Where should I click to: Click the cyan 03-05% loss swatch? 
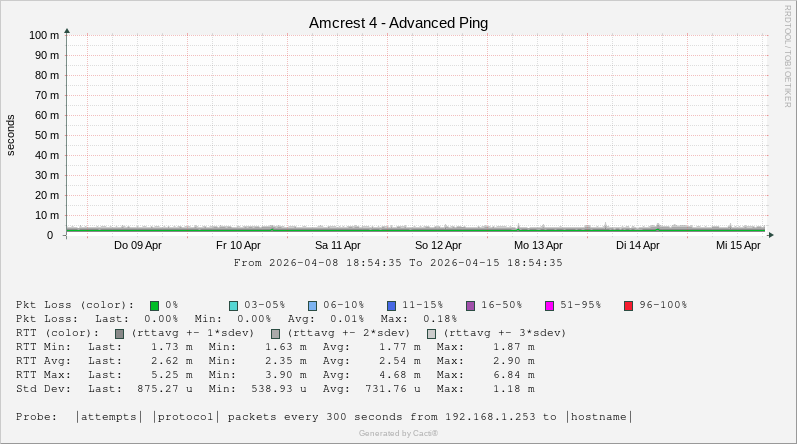pyautogui.click(x=233, y=305)
